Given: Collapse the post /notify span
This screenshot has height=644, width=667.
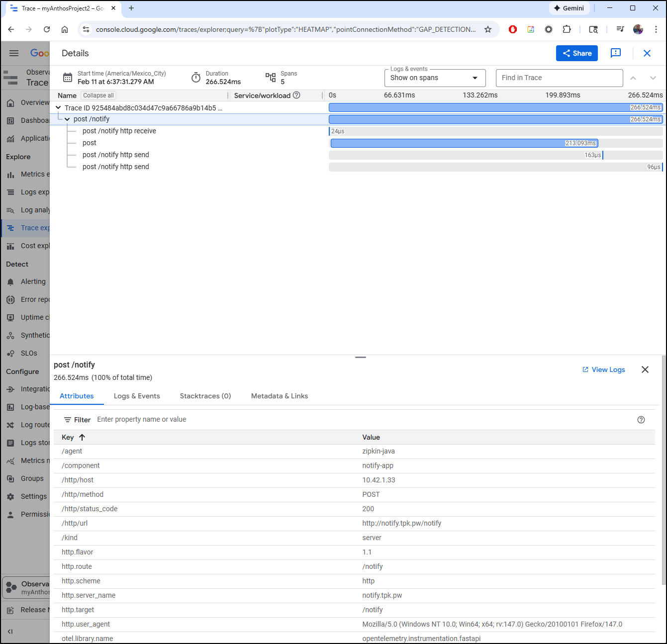Looking at the screenshot, I should point(67,119).
